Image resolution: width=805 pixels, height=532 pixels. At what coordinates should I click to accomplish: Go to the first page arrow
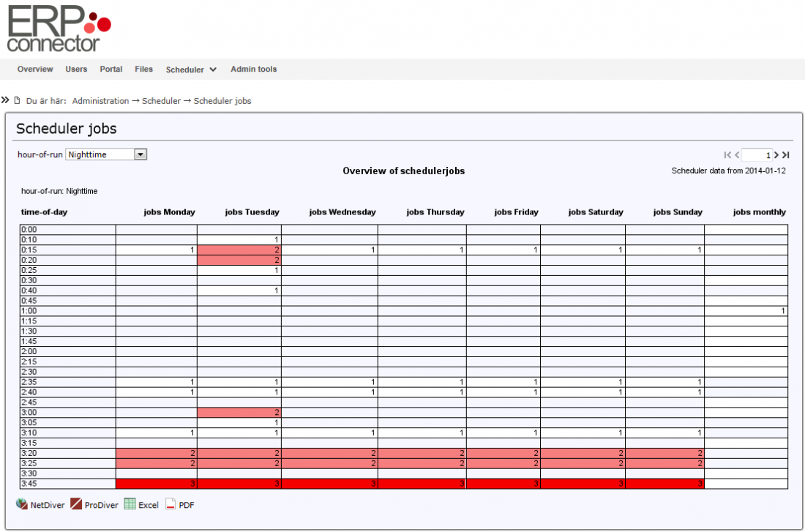[727, 155]
